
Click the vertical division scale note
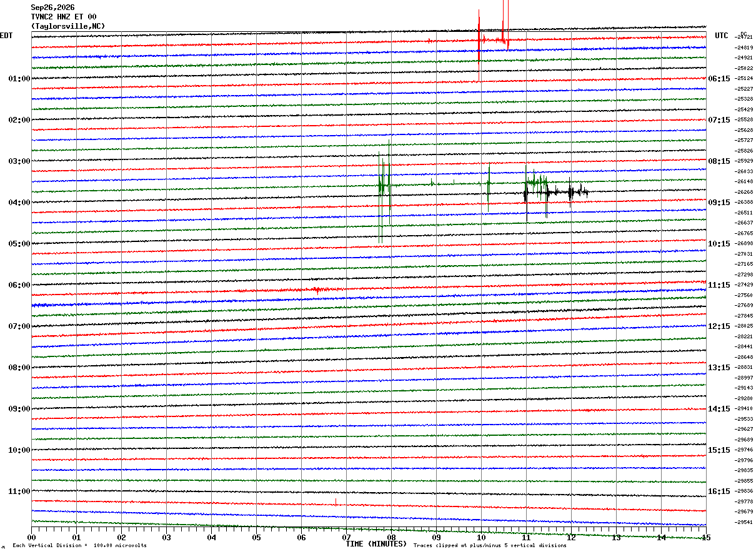tap(79, 546)
